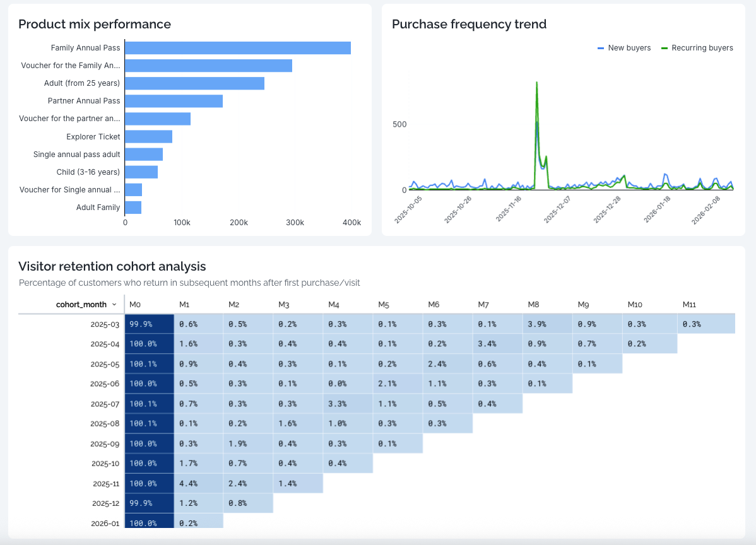Open the cohort_month column sort dropdown
The height and width of the screenshot is (545, 756).
pyautogui.click(x=114, y=304)
